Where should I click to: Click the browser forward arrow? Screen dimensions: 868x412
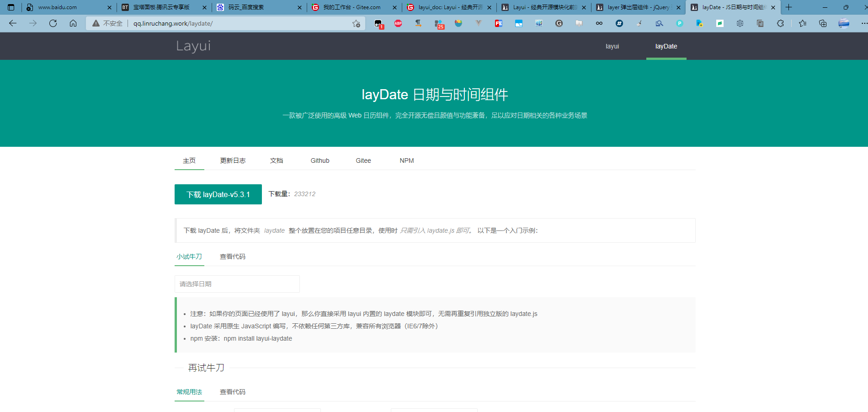[x=33, y=23]
